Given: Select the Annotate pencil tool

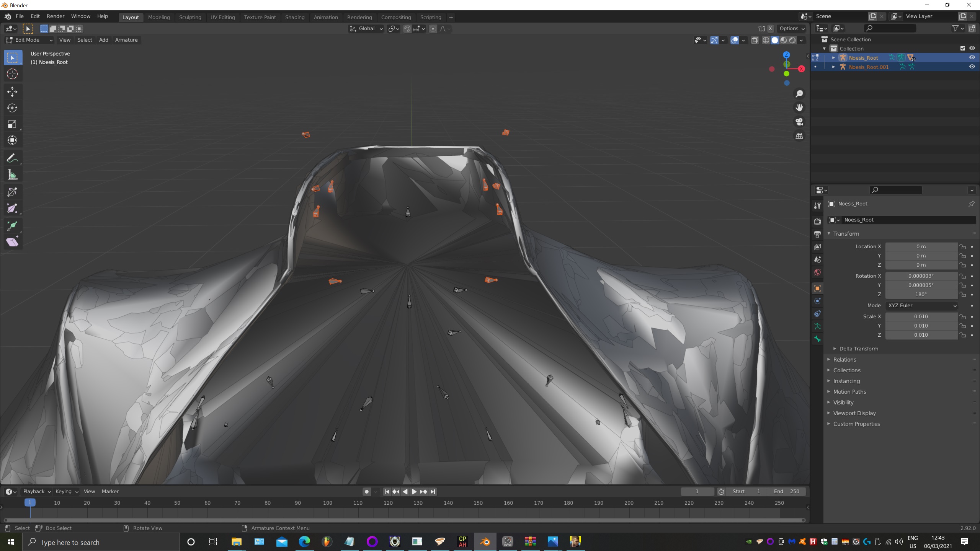Looking at the screenshot, I should pyautogui.click(x=12, y=158).
